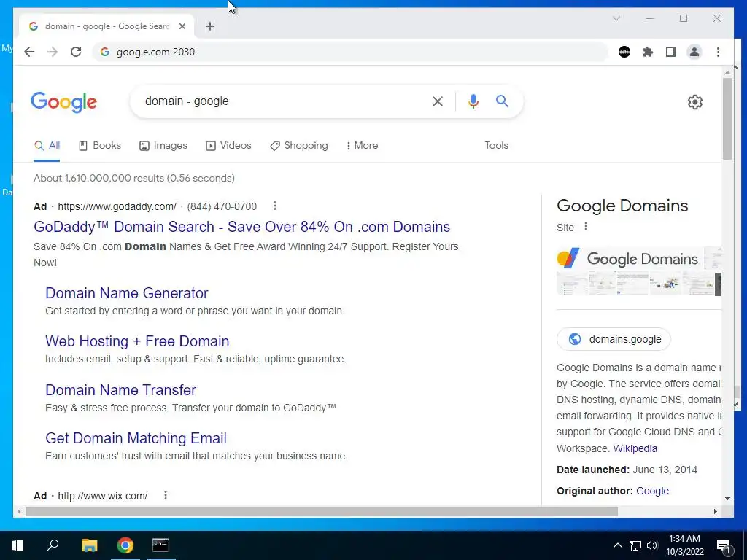
Task: Expand the More search filters menu
Action: click(362, 145)
